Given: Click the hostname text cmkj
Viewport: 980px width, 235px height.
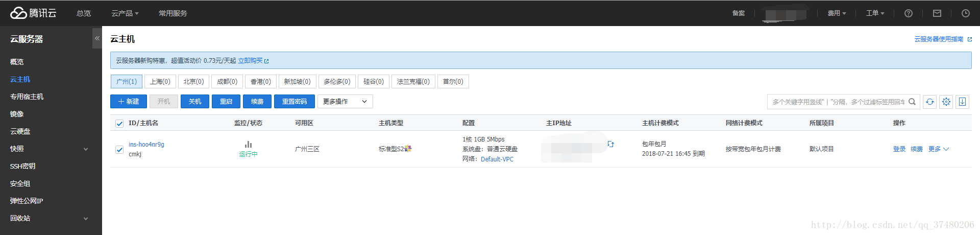Looking at the screenshot, I should tap(135, 154).
